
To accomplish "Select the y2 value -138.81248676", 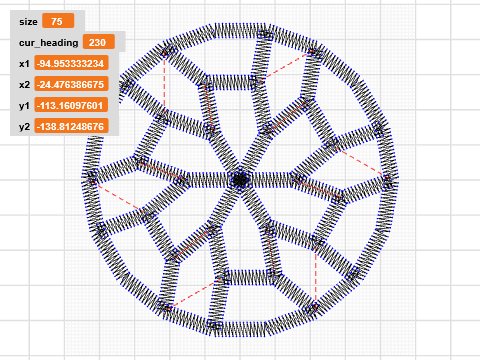I will pos(71,127).
